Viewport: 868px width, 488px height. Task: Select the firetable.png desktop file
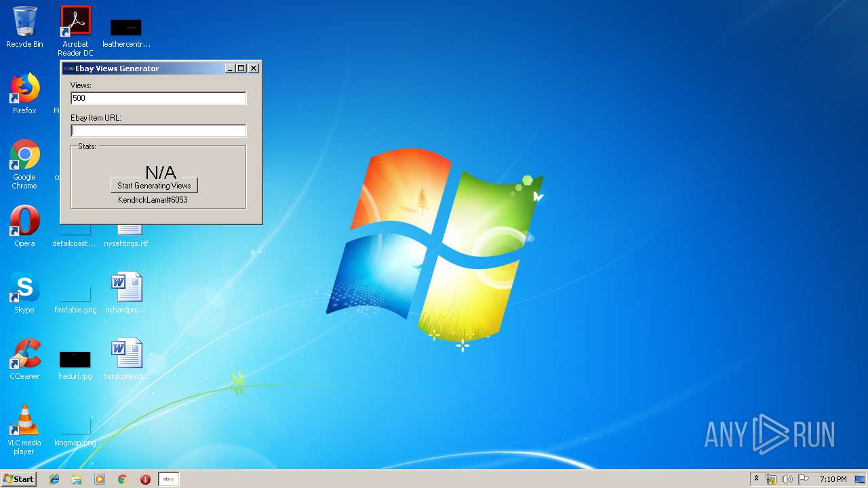[x=75, y=298]
